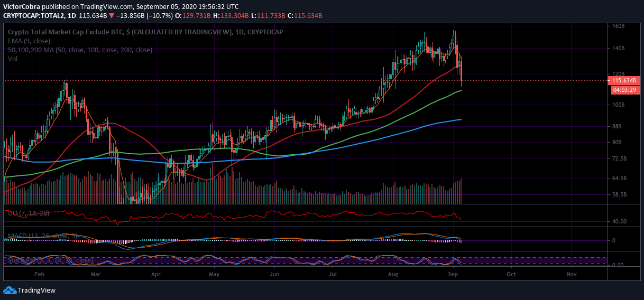
Task: Click the L:111.733B low value in header
Action: 268,16
